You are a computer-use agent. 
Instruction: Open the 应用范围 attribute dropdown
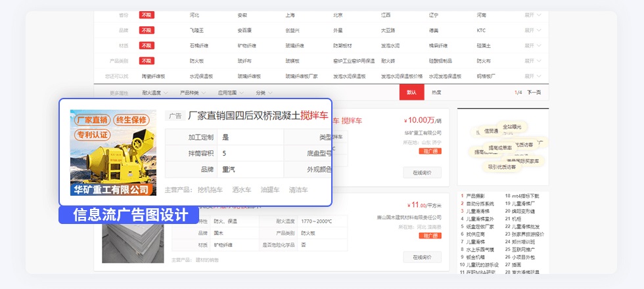231,93
